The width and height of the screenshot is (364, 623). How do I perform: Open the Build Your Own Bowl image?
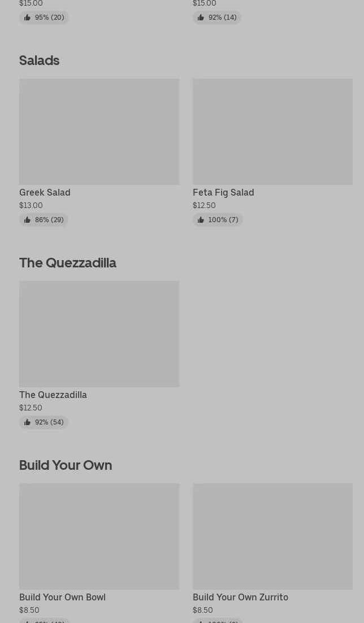point(99,537)
